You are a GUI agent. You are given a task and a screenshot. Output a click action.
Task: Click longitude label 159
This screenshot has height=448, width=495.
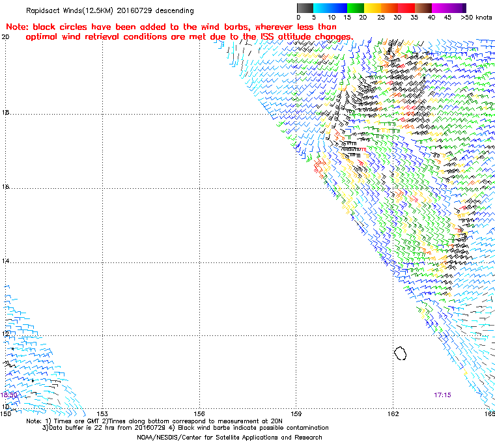pyautogui.click(x=296, y=413)
